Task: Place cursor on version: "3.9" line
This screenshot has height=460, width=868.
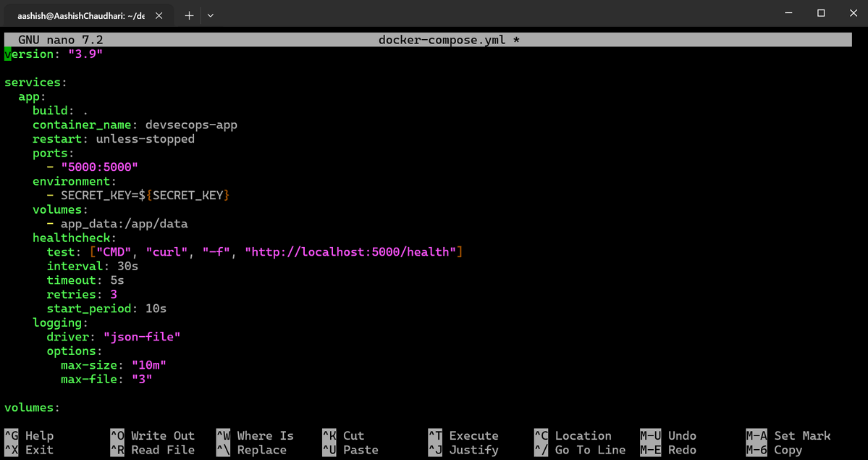Action: click(54, 54)
